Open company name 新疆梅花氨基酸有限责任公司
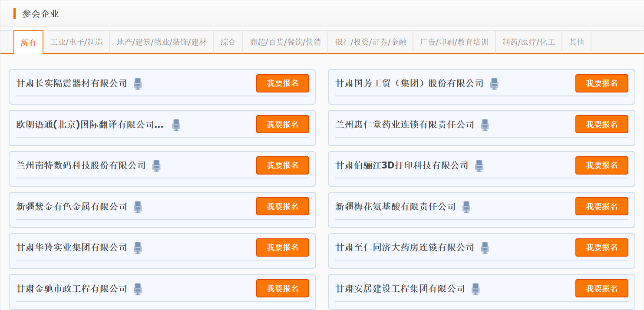 396,207
